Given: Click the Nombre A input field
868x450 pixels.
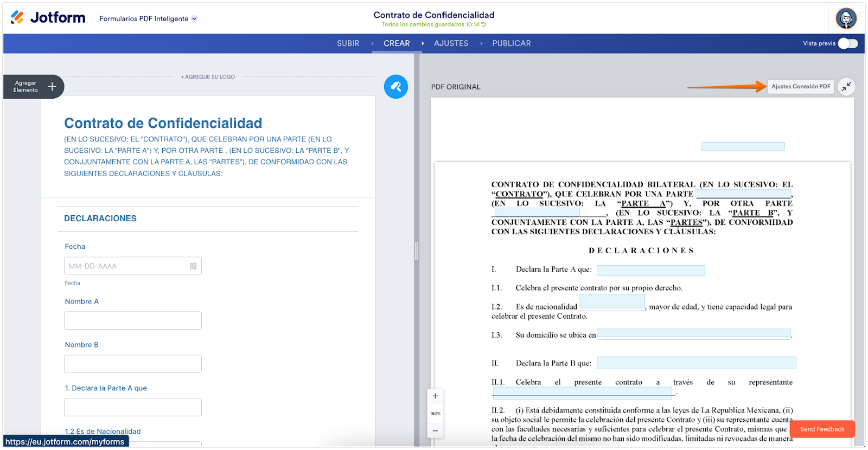Looking at the screenshot, I should coord(133,320).
